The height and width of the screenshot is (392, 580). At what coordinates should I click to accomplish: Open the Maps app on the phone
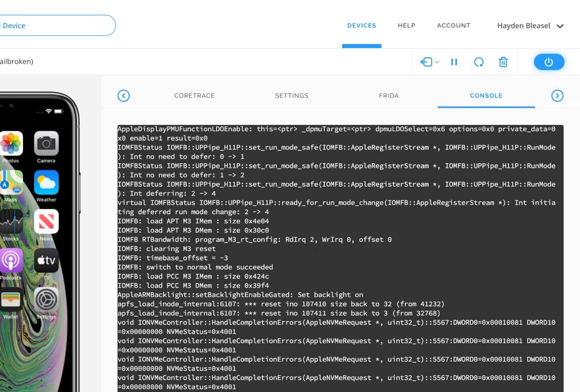pos(11,182)
